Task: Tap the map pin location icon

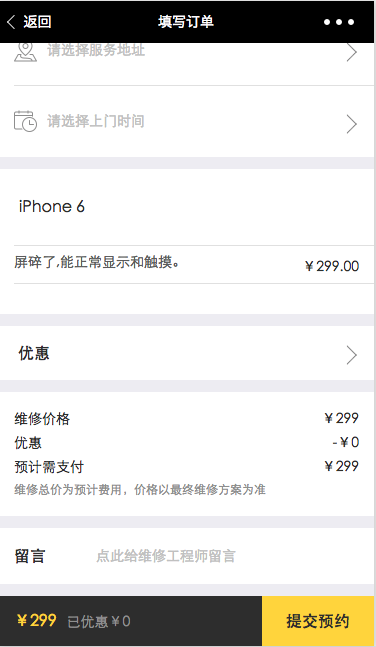Action: click(x=25, y=52)
